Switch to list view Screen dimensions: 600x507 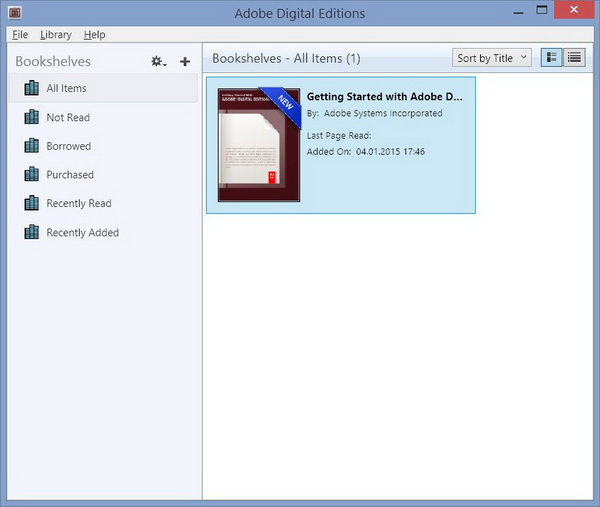pyautogui.click(x=574, y=58)
